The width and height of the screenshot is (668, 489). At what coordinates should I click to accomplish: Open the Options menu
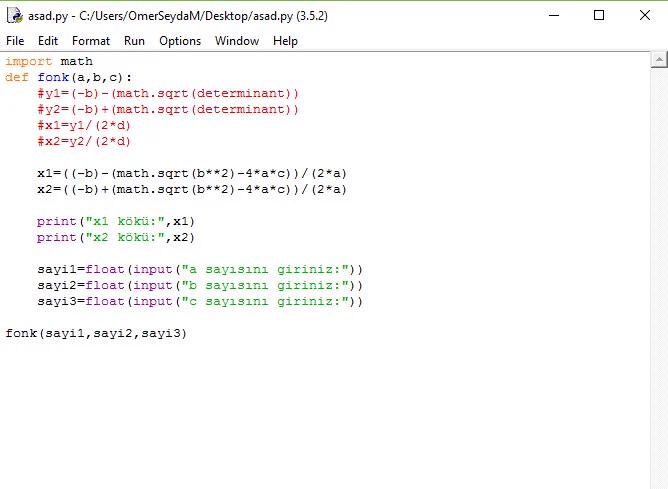click(x=180, y=41)
